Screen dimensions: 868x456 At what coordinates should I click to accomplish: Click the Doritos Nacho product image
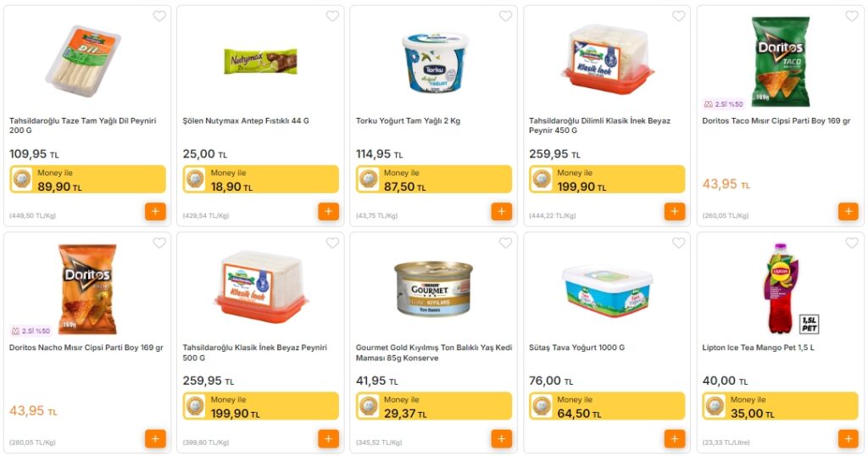(87, 288)
